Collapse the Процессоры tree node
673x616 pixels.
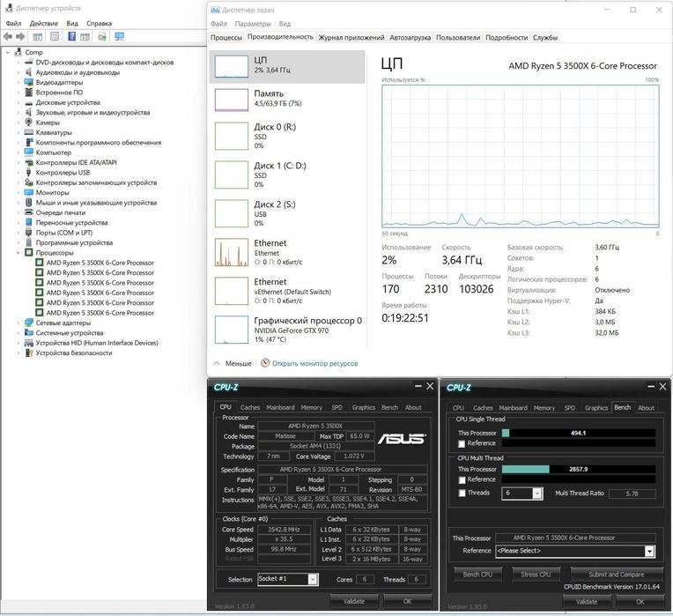18,253
